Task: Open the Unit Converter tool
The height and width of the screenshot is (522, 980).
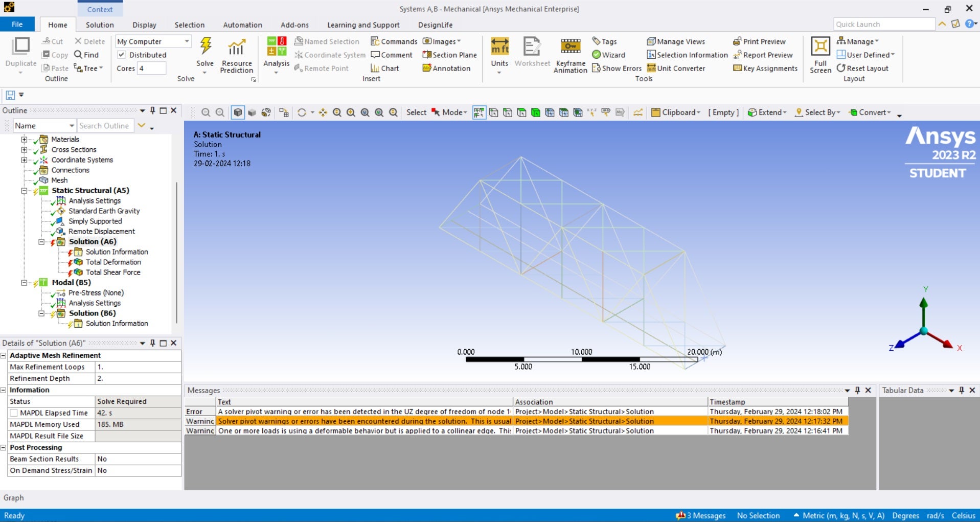Action: (676, 68)
